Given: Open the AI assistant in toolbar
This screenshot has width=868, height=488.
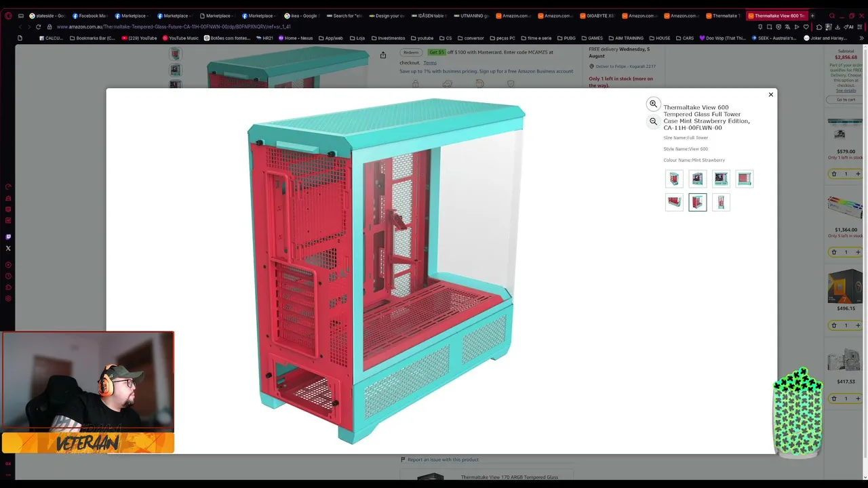Looking at the screenshot, I should tap(849, 27).
